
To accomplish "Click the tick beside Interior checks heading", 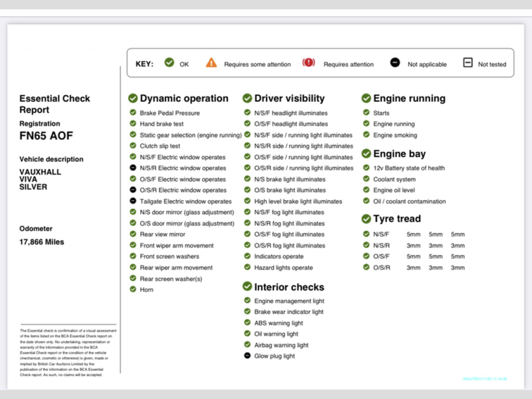I will tap(247, 287).
